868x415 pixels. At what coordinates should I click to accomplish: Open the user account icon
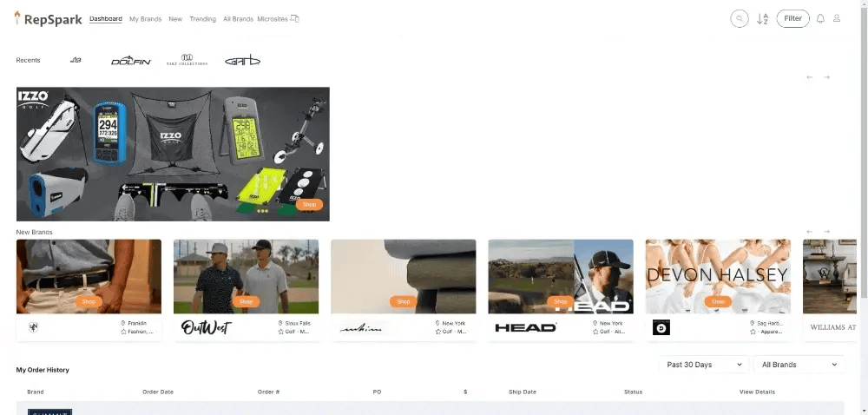tap(837, 18)
